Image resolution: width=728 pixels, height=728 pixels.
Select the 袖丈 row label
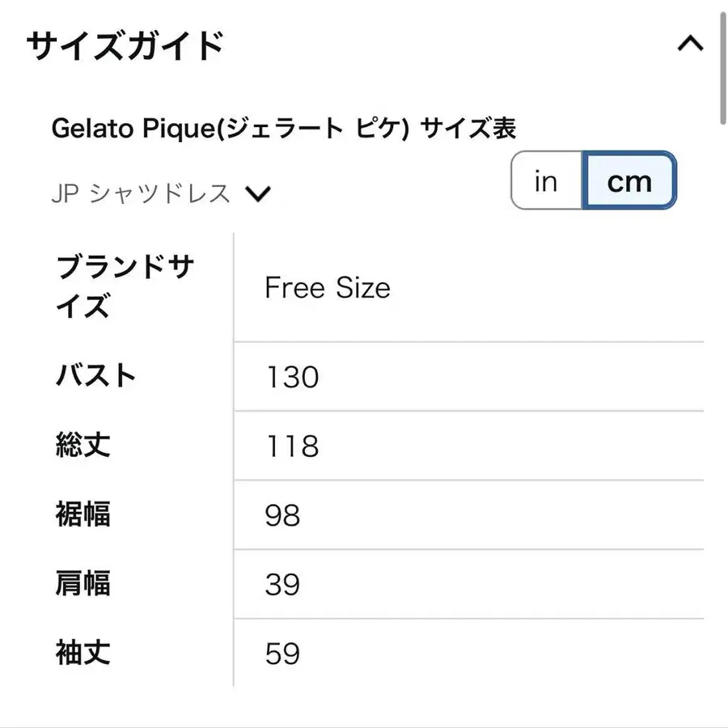[83, 652]
